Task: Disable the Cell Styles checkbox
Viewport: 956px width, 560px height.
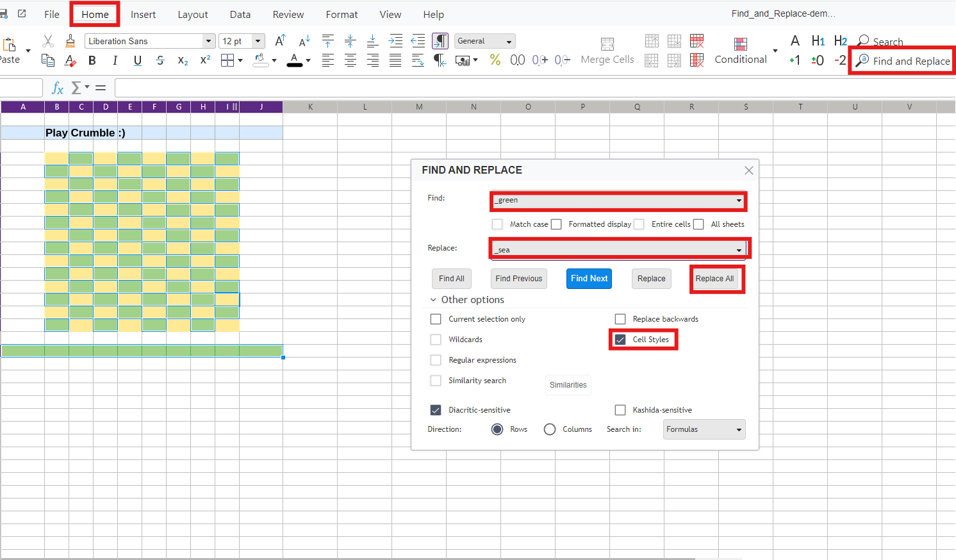Action: click(x=620, y=340)
